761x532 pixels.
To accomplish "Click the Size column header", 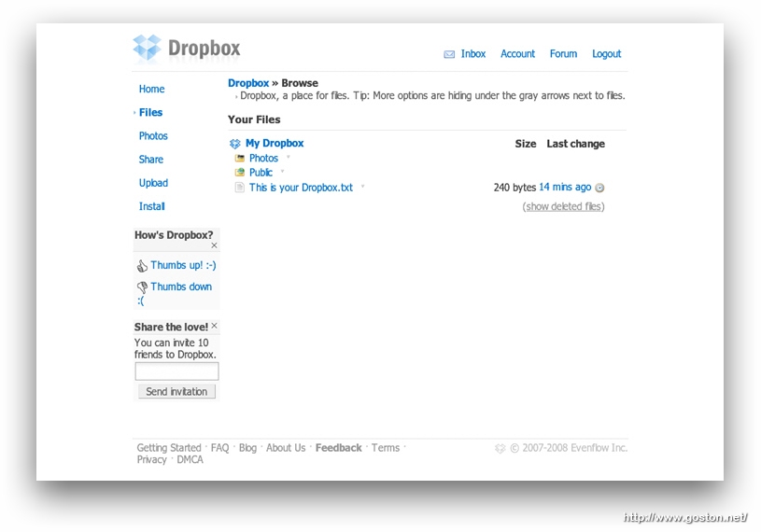I will [x=526, y=144].
